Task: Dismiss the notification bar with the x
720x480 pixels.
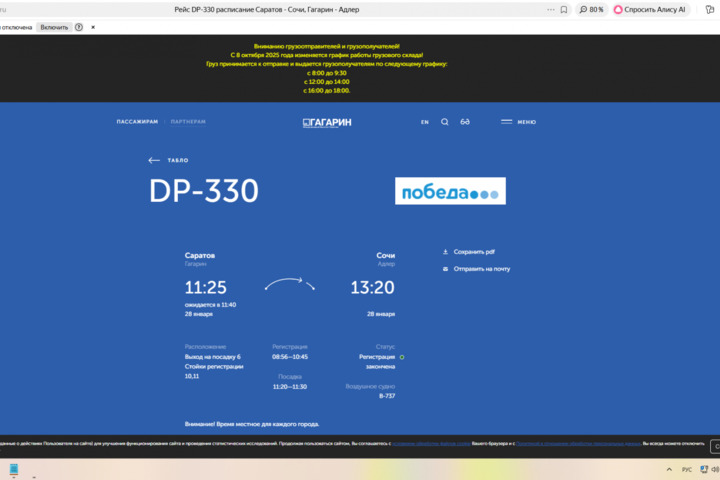Action: coord(93,27)
